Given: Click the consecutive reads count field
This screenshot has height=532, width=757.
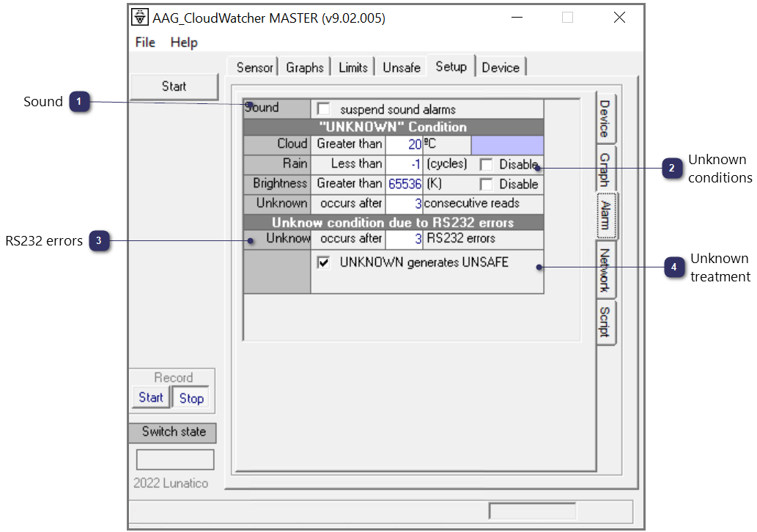Looking at the screenshot, I should tap(404, 204).
